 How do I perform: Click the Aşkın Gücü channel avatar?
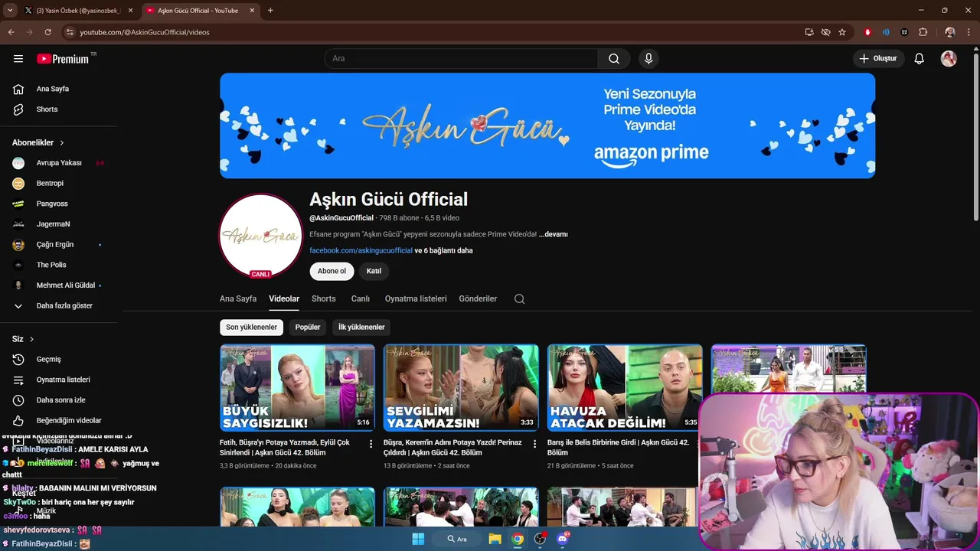(x=261, y=236)
